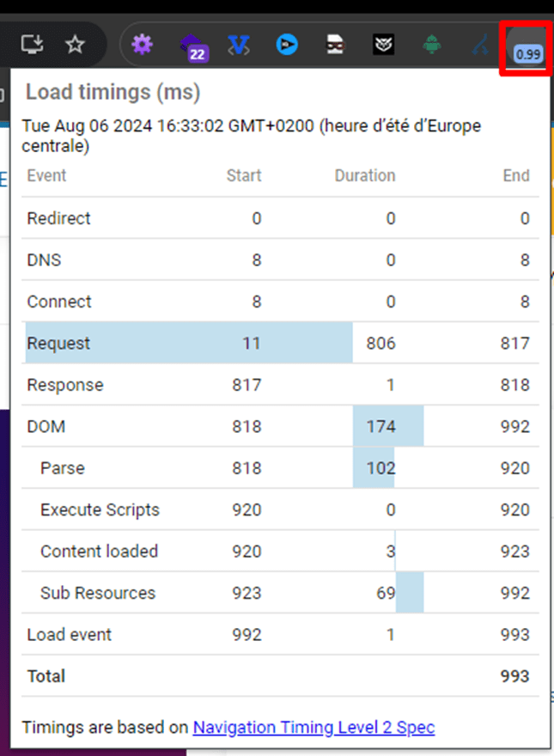The image size is (554, 756).
Task: Open the black owl-face extension icon
Action: (x=384, y=45)
